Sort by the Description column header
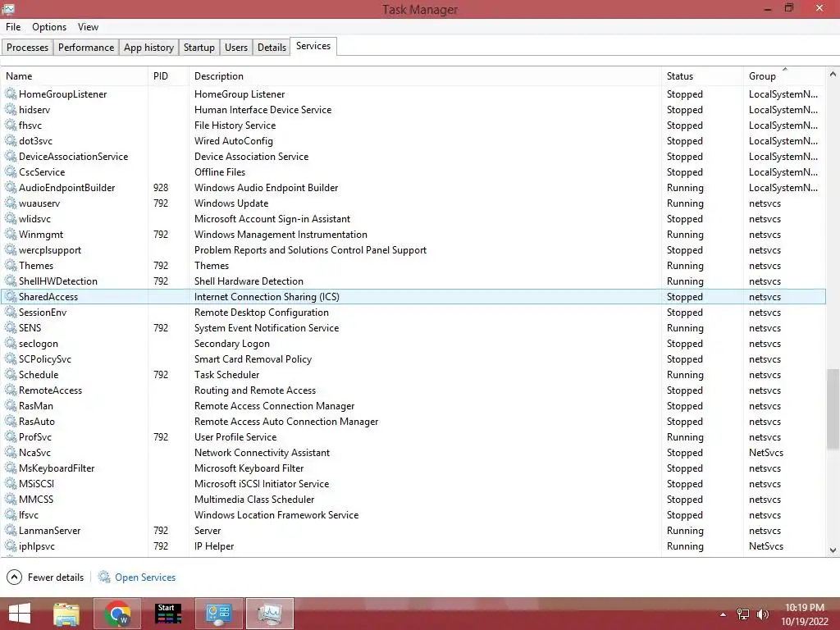Viewport: 840px width, 630px height. 426,76
